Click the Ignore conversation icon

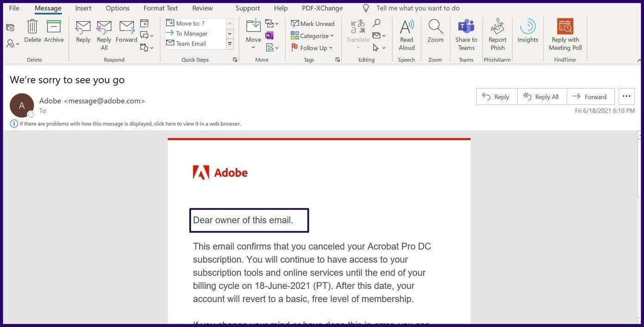[10, 27]
